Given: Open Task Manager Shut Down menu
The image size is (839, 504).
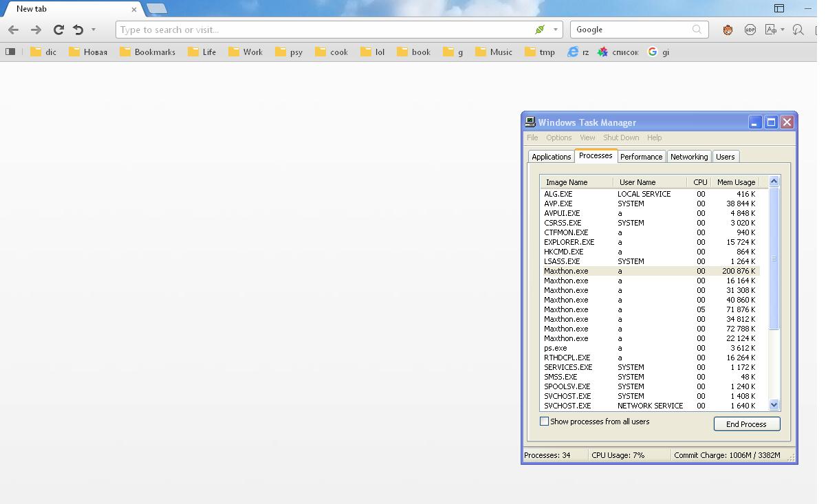Looking at the screenshot, I should tap(621, 138).
